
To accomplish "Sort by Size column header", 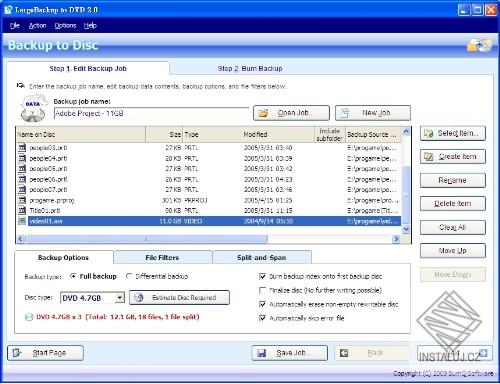I will 164,135.
